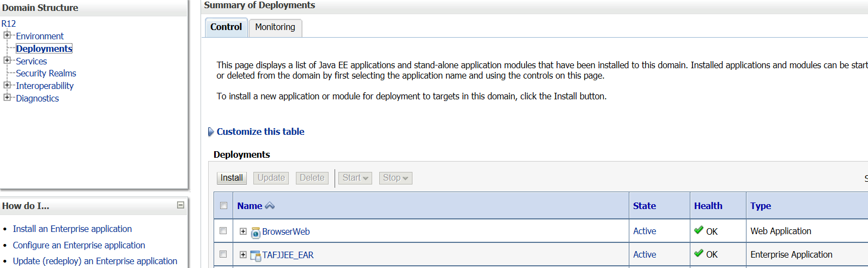The width and height of the screenshot is (868, 268).
Task: Click the sort arrow icon beside Name
Action: click(x=270, y=206)
